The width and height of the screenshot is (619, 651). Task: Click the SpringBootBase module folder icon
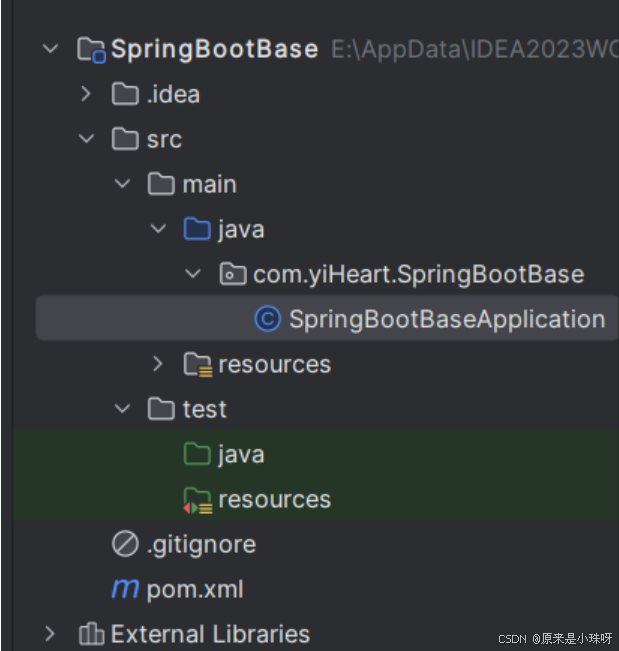91,49
